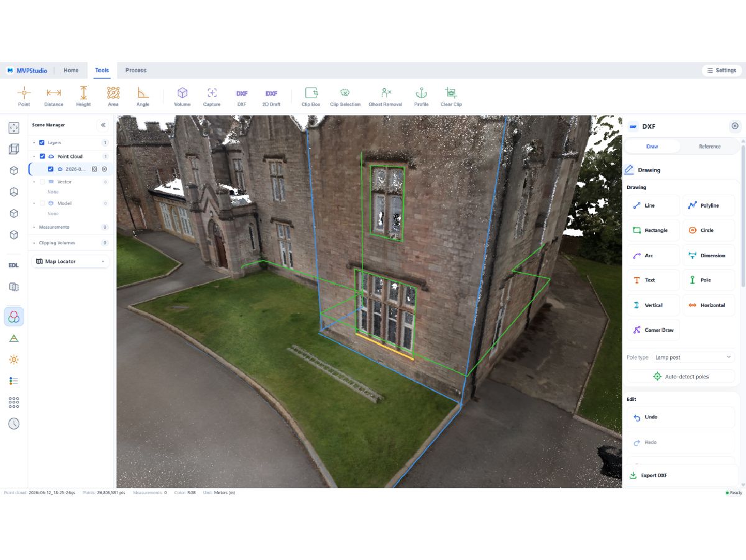Click the Undo edit button

click(x=681, y=417)
